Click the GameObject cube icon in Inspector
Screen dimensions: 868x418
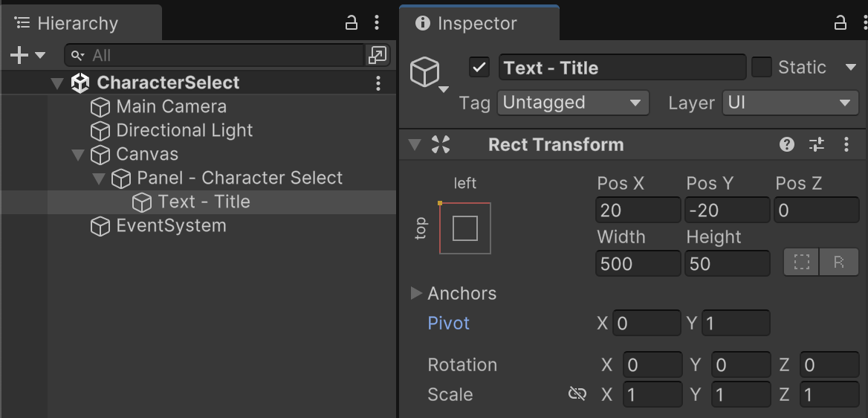(425, 72)
